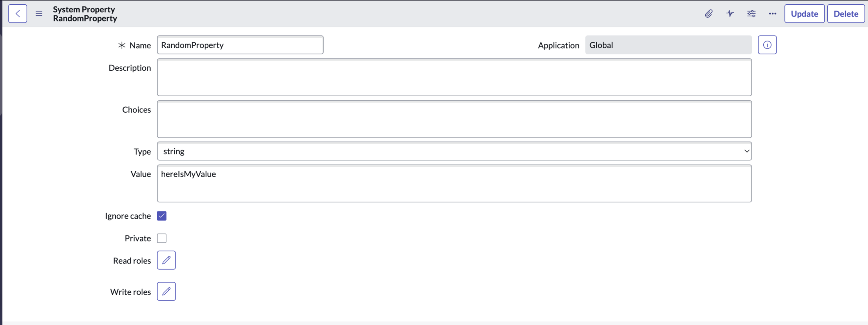Click the Application field showing Global
The image size is (868, 325).
click(668, 45)
